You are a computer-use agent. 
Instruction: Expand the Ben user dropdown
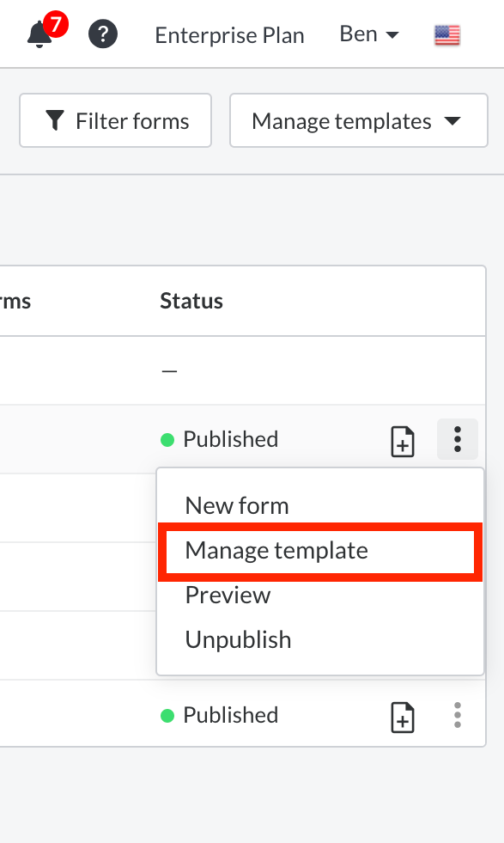369,34
